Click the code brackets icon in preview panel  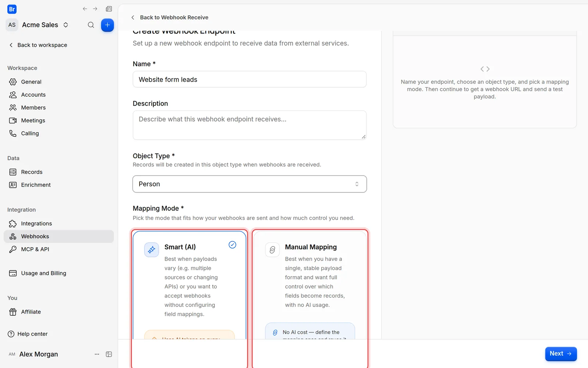485,69
